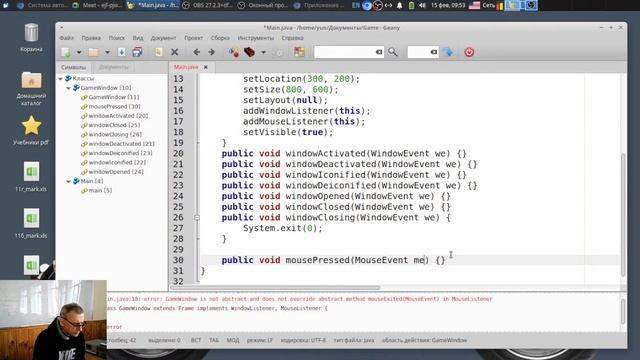Viewport: 640px width, 360px height.
Task: Click the greyed Run gear icon
Action: [x=279, y=52]
